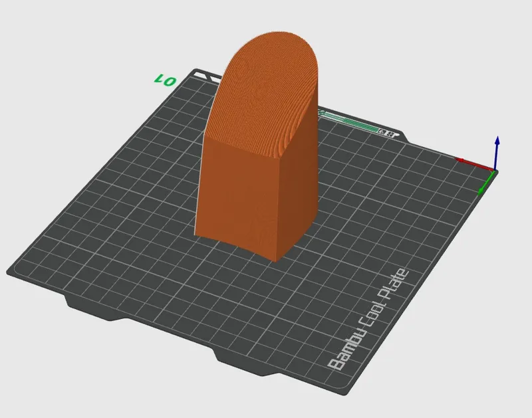Click the green plate number "01" label

click(x=165, y=80)
